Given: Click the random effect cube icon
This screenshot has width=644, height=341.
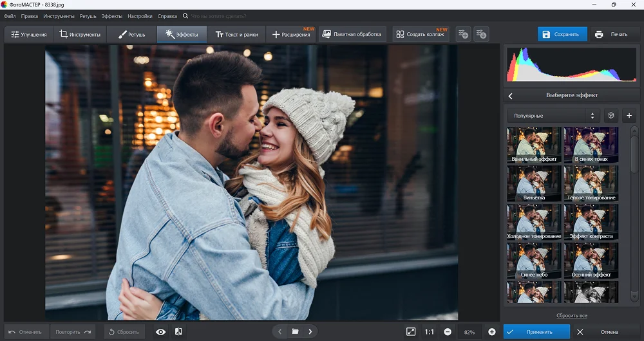Looking at the screenshot, I should (x=611, y=116).
